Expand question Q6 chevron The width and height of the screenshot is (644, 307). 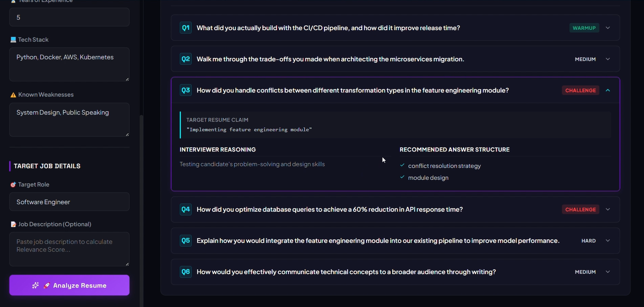(608, 272)
